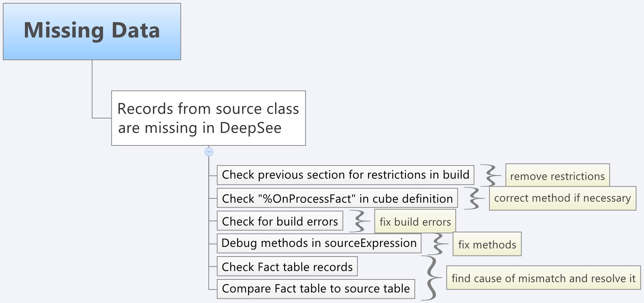Click Compare Fact table to source table node
Image resolution: width=644 pixels, height=303 pixels.
316,289
